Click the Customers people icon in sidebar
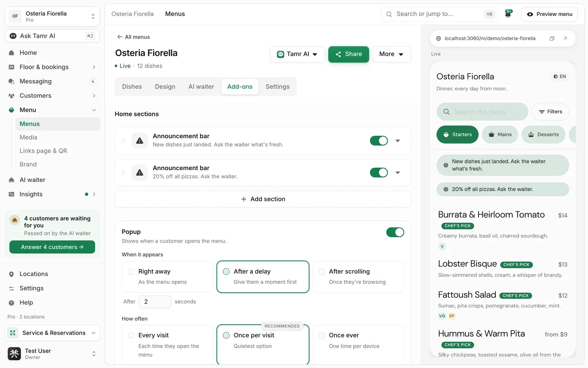Viewport: 588px width, 368px height. pyautogui.click(x=11, y=96)
